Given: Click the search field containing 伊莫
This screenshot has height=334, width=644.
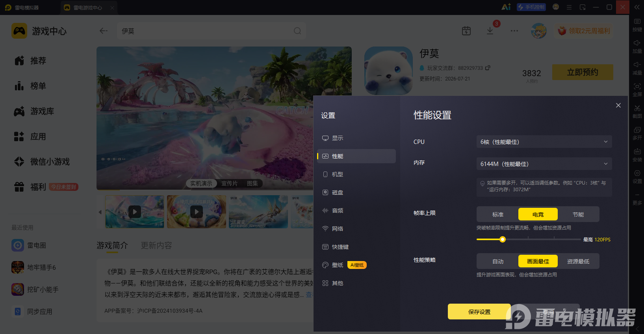Looking at the screenshot, I should point(212,31).
